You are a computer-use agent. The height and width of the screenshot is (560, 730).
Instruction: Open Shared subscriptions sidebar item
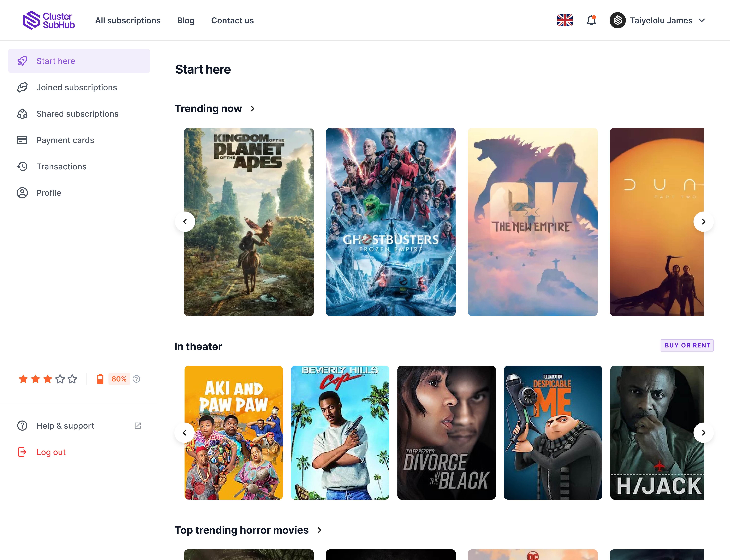point(77,114)
